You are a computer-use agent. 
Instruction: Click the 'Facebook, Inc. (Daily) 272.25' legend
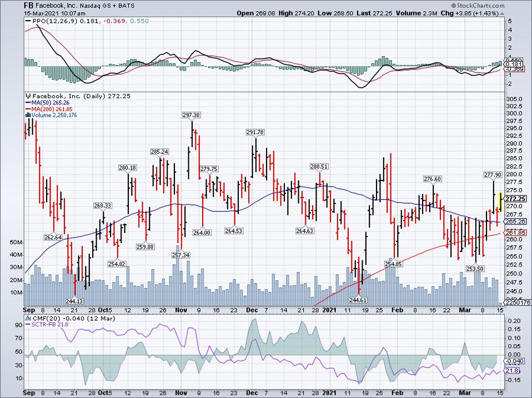tap(82, 96)
